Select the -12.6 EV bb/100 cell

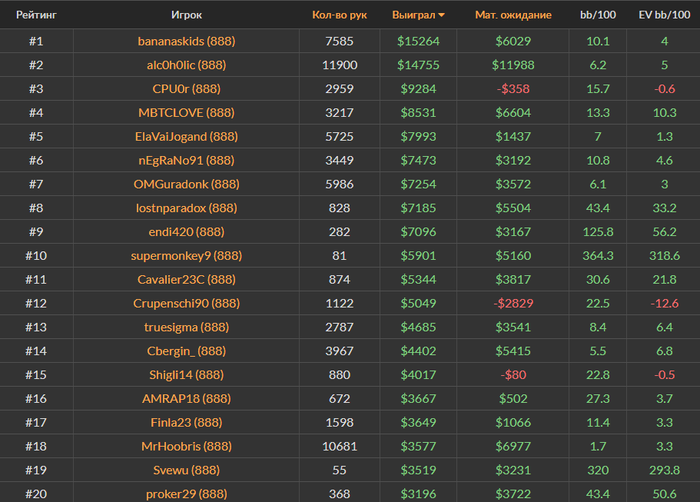point(664,303)
